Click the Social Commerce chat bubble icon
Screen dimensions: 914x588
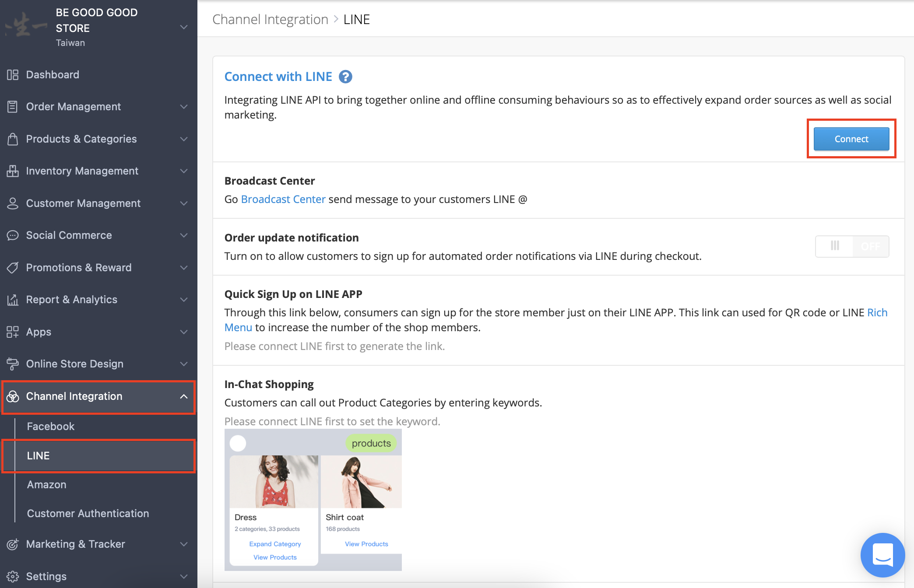click(x=13, y=235)
